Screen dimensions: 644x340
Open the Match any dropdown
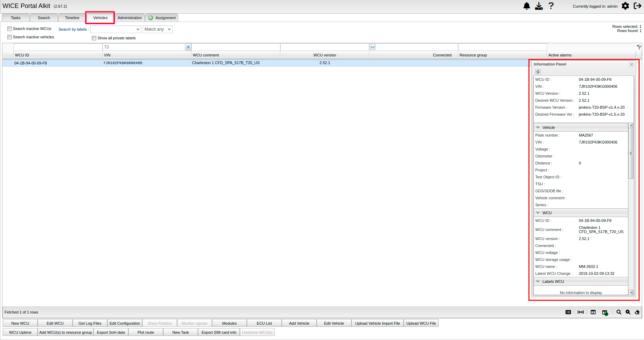158,29
